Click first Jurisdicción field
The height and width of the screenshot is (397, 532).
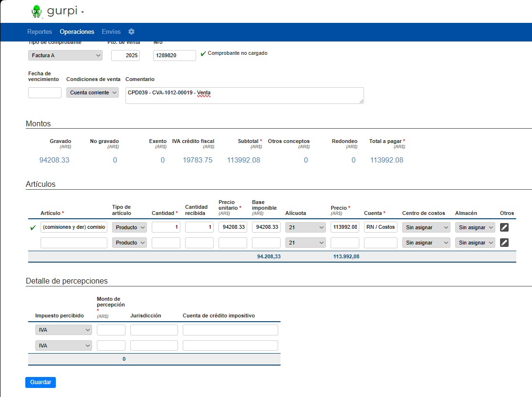click(x=154, y=330)
